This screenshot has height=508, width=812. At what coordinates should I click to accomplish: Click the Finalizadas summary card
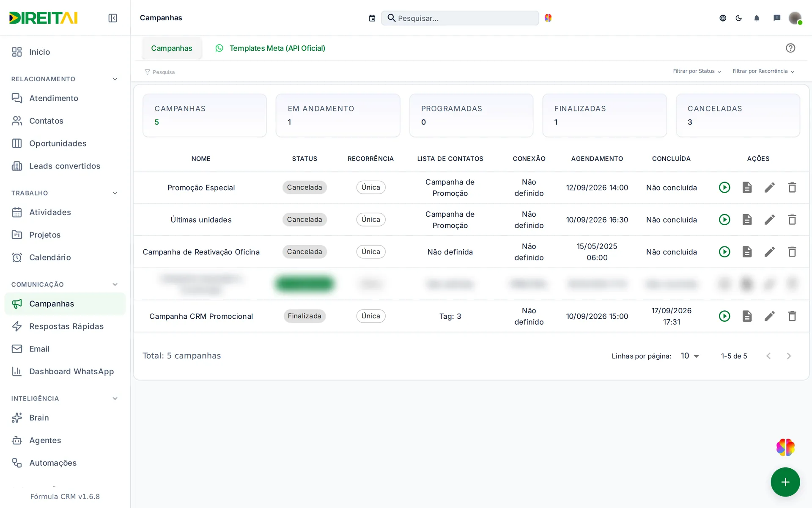click(x=604, y=115)
